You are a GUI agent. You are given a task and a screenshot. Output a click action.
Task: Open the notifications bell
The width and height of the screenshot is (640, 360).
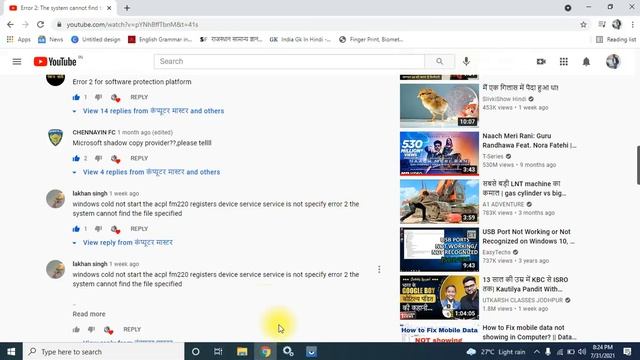(x=586, y=61)
